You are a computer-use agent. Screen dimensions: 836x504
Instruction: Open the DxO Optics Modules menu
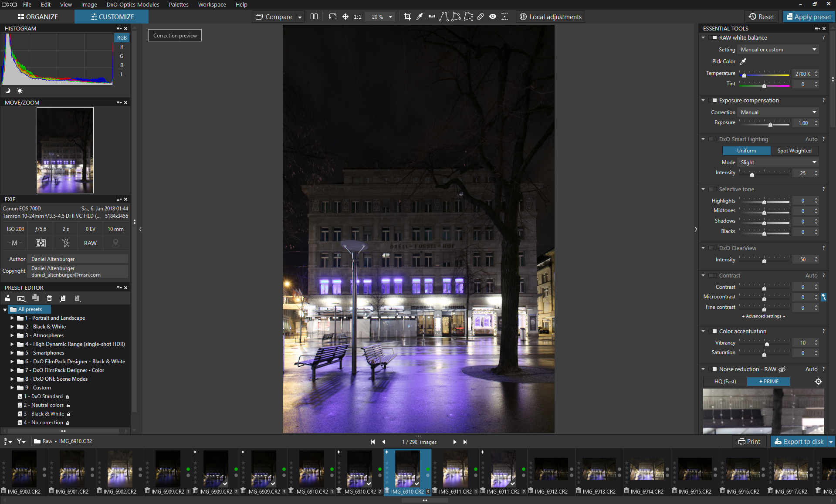pyautogui.click(x=133, y=4)
